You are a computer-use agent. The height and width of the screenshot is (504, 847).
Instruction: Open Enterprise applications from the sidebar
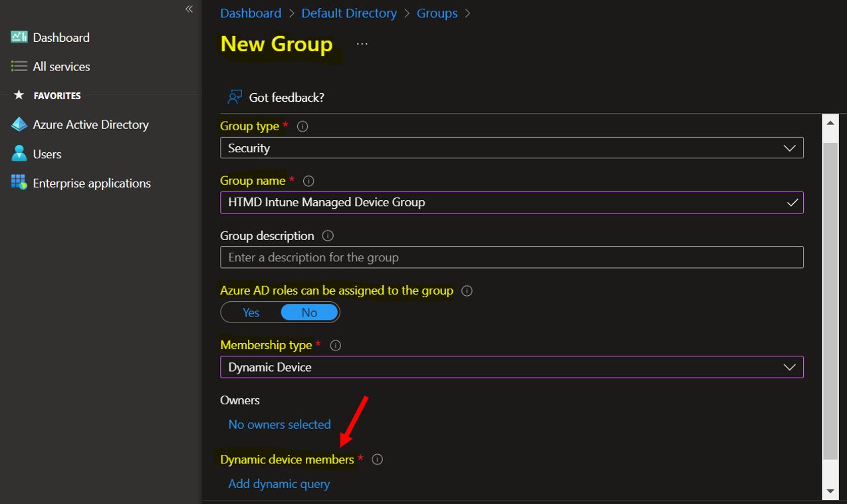pyautogui.click(x=92, y=183)
